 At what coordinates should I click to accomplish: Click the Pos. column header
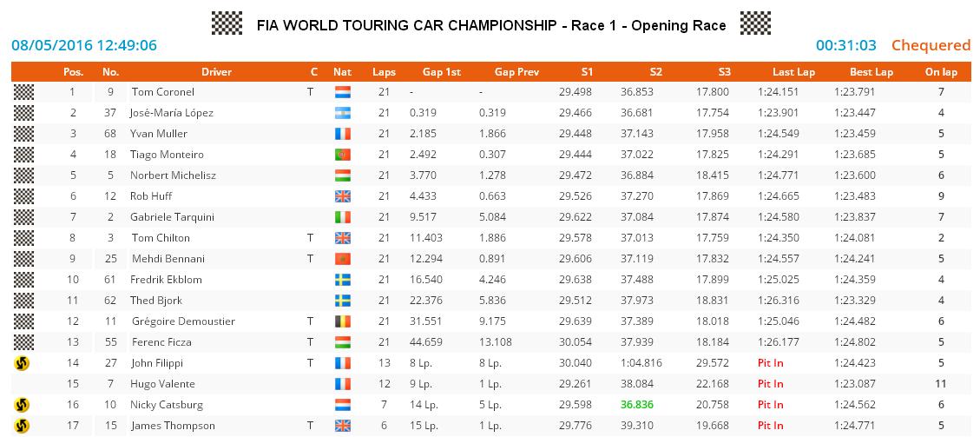(x=73, y=72)
